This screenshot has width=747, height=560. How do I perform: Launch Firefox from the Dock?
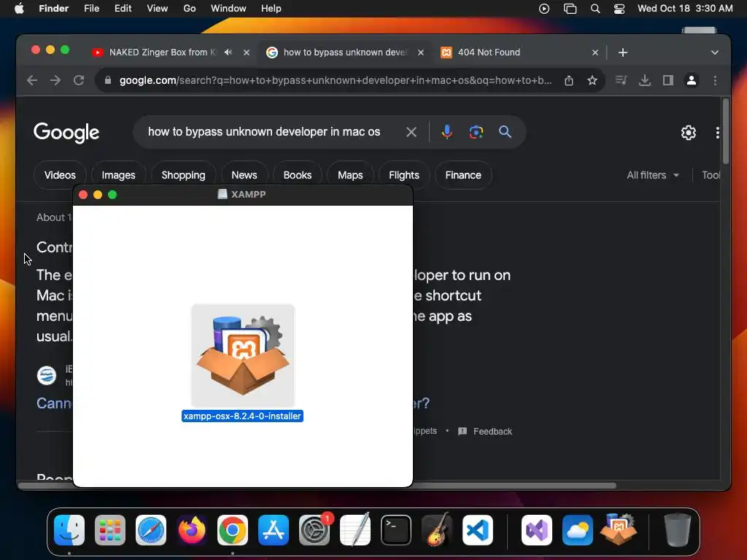tap(192, 530)
